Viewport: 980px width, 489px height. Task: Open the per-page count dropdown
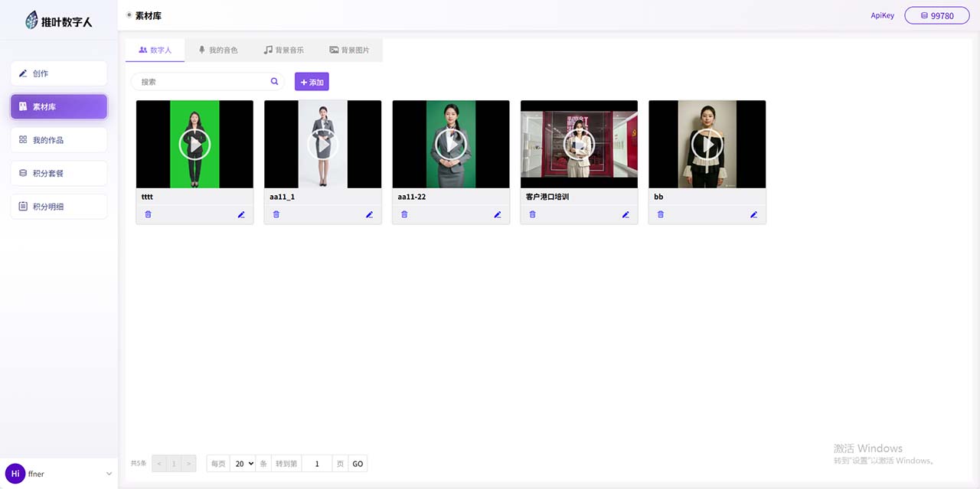[244, 464]
